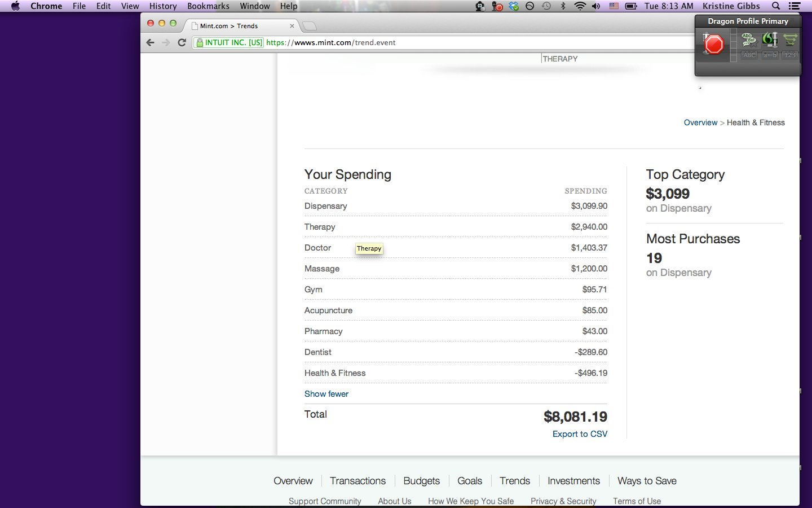Click the address bar URL field
The height and width of the screenshot is (508, 812).
[451, 42]
